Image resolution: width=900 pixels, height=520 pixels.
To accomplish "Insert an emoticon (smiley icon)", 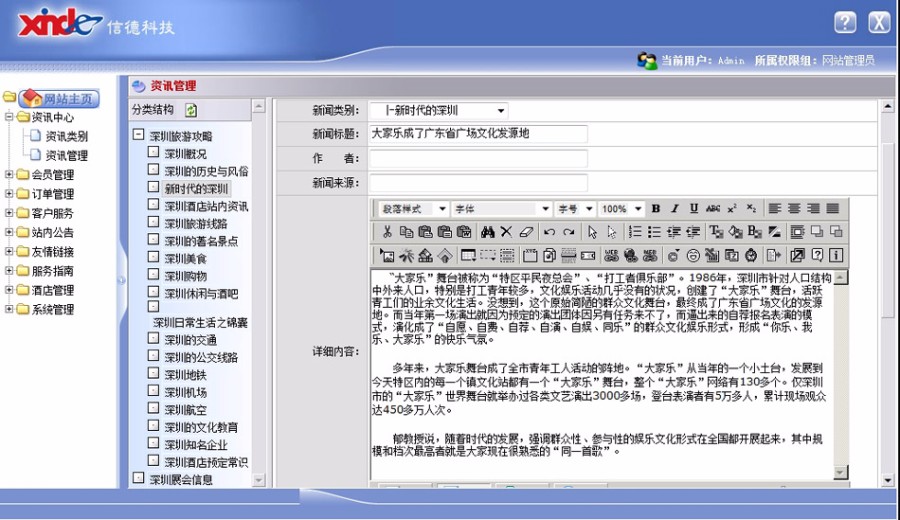I will click(x=693, y=255).
